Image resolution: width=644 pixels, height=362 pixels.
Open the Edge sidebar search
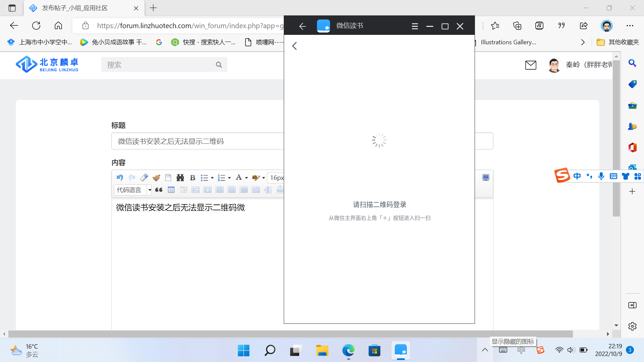(632, 63)
